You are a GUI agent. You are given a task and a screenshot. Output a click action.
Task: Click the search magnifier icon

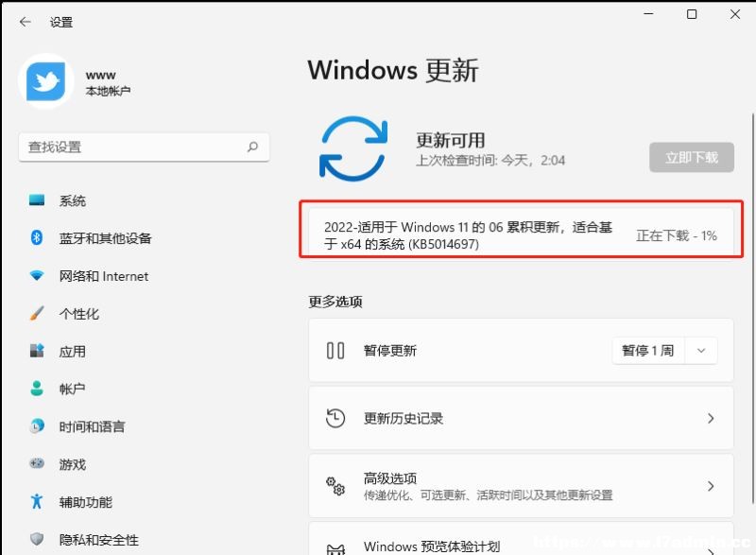252,147
